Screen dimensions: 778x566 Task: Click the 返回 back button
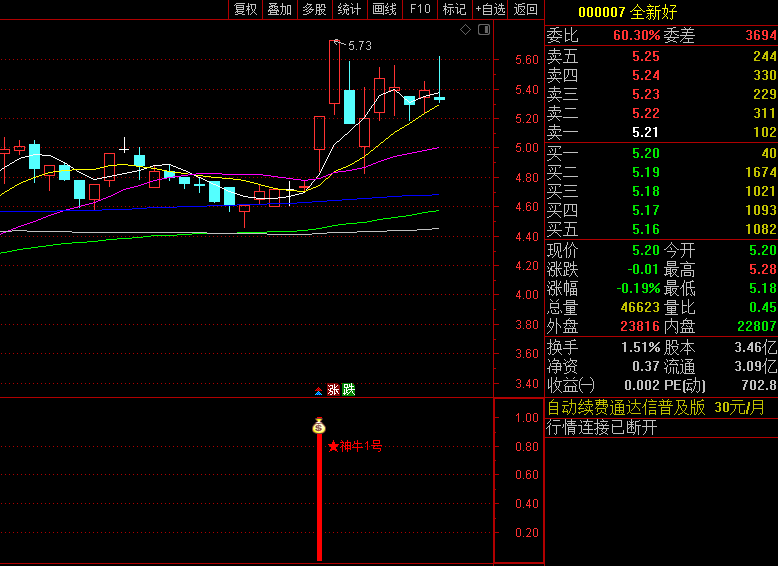pyautogui.click(x=525, y=9)
